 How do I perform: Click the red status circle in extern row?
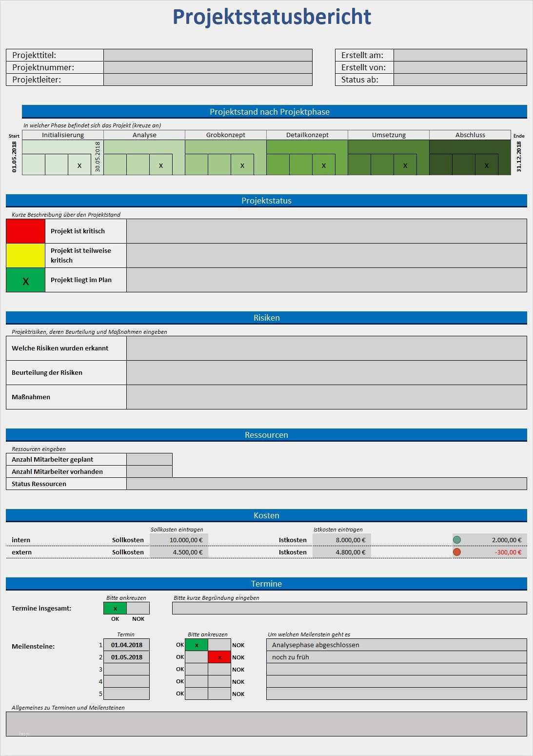457,552
